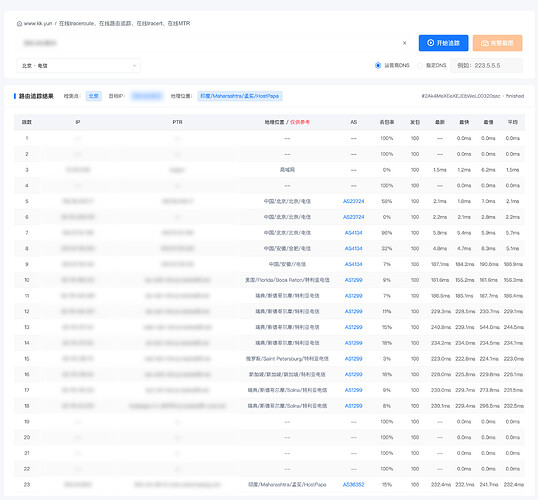This screenshot has width=538, height=500.
Task: Click 俄罗斯/Saint Petersburg location in hop 15
Action: (287, 359)
